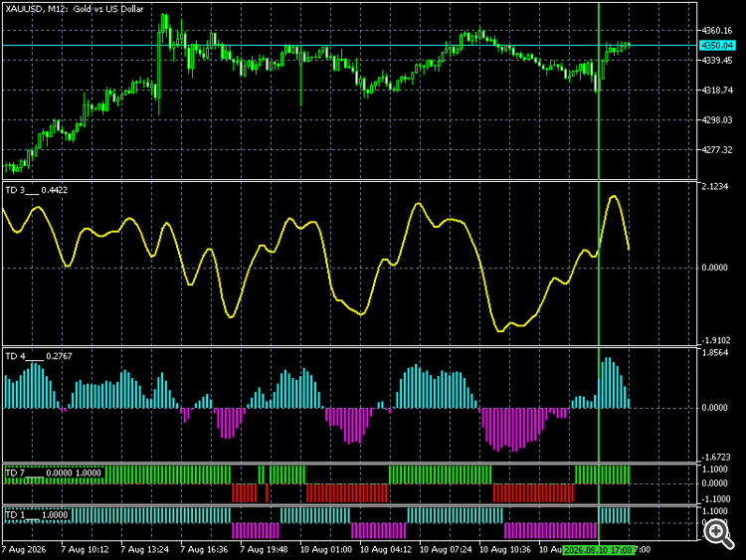This screenshot has width=746, height=560.
Task: Click the 7 Aug 13:24 time label
Action: [x=144, y=550]
